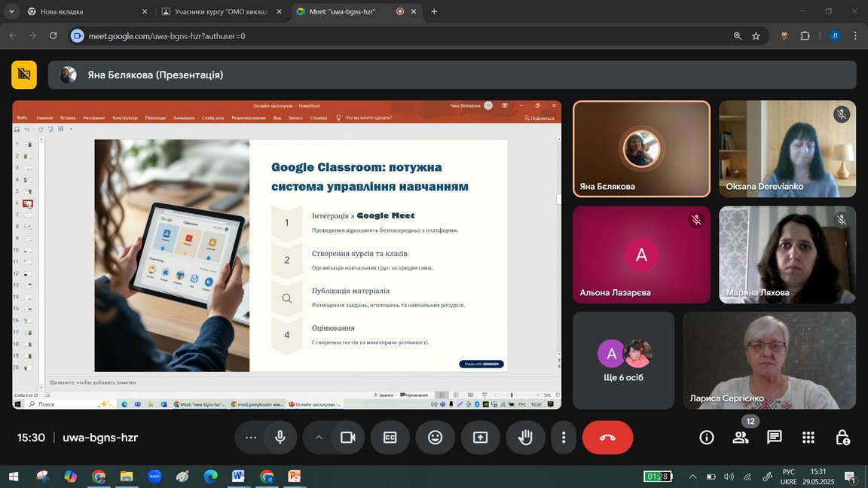The width and height of the screenshot is (868, 488).
Task: Select Марина Ляхова video tile
Action: (x=787, y=255)
